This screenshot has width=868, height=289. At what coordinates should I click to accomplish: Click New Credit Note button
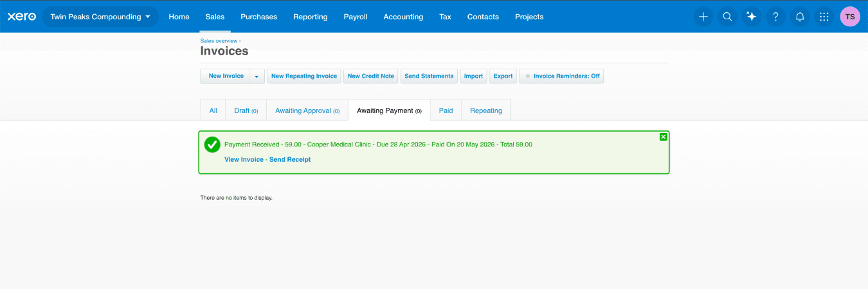[x=371, y=76]
